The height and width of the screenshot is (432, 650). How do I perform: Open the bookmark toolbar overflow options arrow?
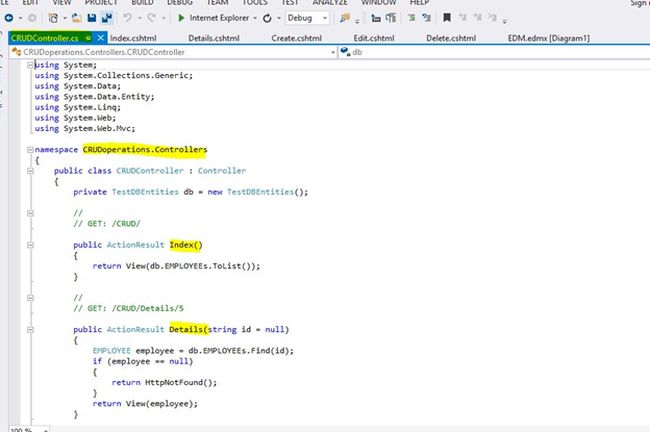coord(504,20)
